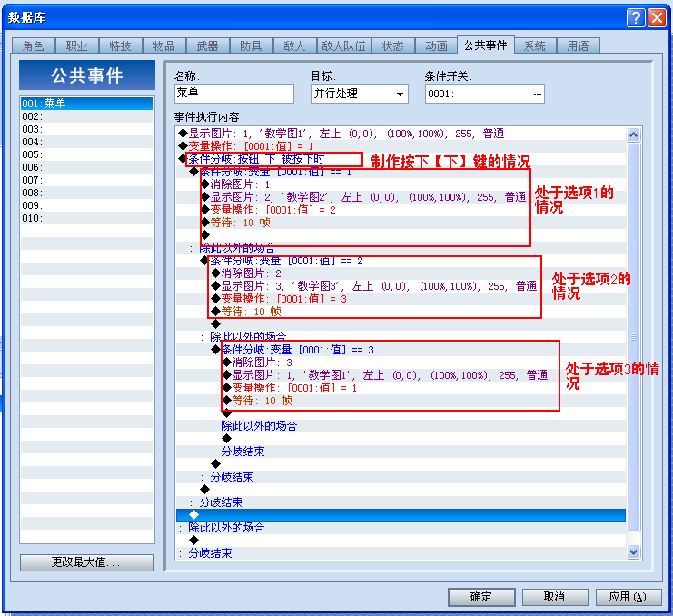Open the 状态 tab
The height and width of the screenshot is (616, 673).
pyautogui.click(x=393, y=45)
